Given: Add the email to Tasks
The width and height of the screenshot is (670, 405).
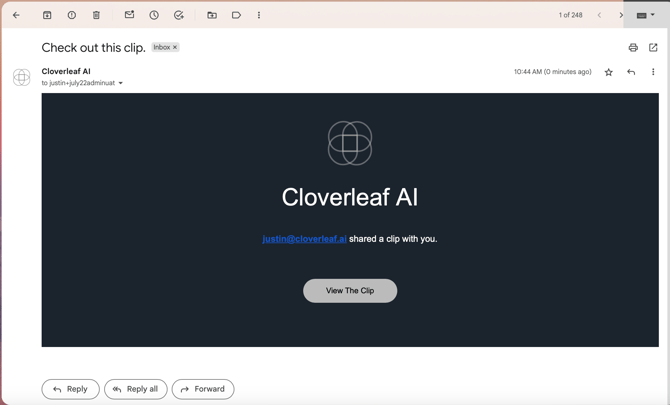Looking at the screenshot, I should tap(179, 15).
